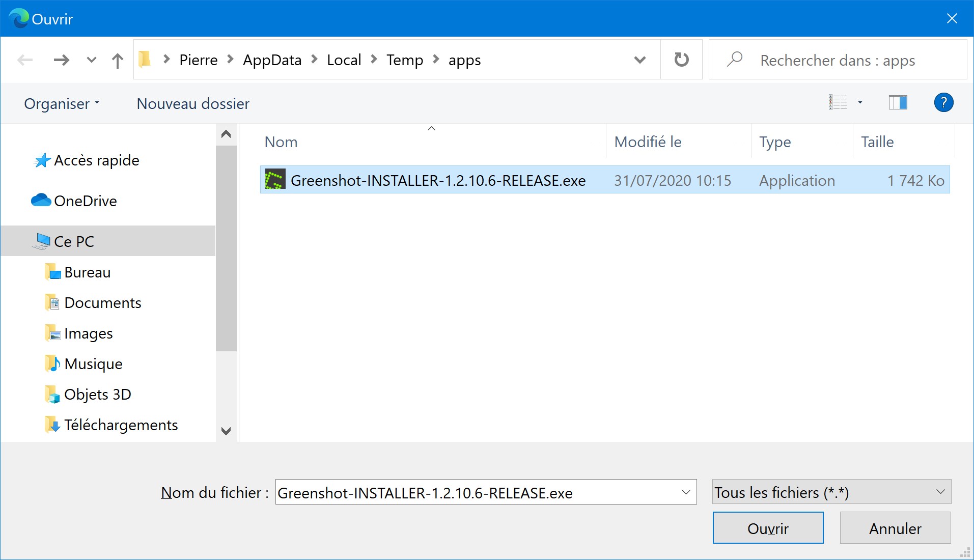This screenshot has height=560, width=974.
Task: Click the 1 742 Ko size cell
Action: coord(915,181)
